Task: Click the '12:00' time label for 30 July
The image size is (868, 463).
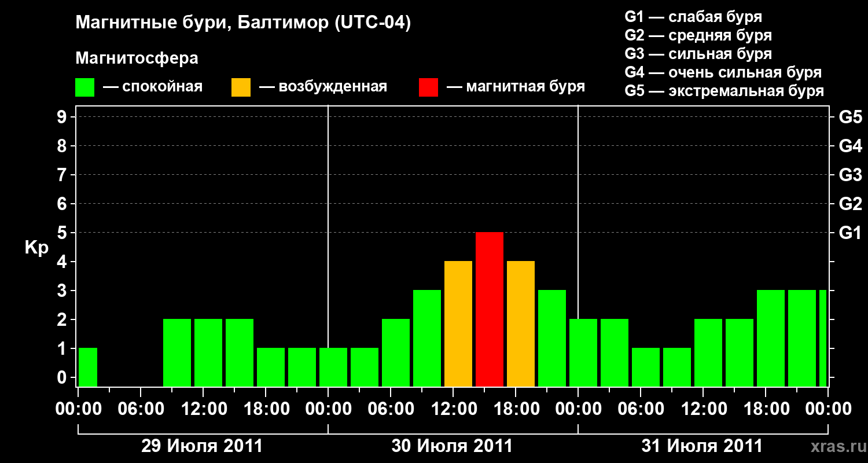Action: coord(453,409)
